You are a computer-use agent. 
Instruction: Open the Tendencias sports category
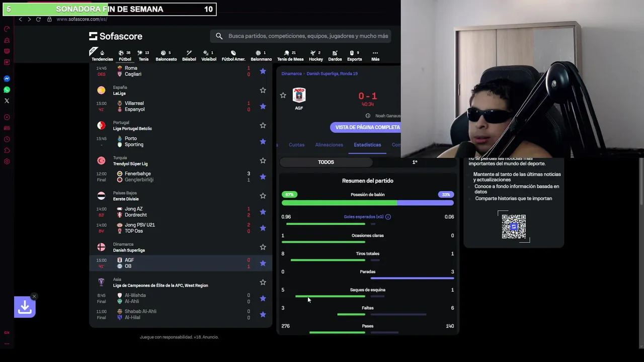click(102, 55)
